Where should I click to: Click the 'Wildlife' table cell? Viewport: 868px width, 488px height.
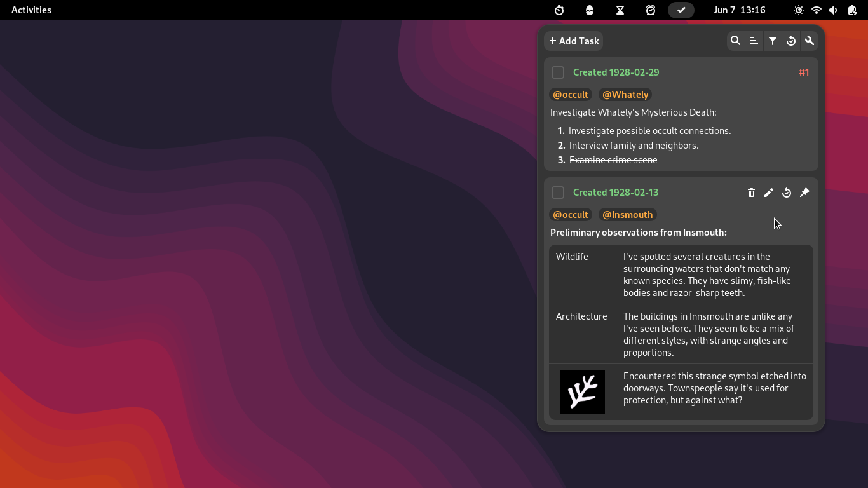coord(583,274)
